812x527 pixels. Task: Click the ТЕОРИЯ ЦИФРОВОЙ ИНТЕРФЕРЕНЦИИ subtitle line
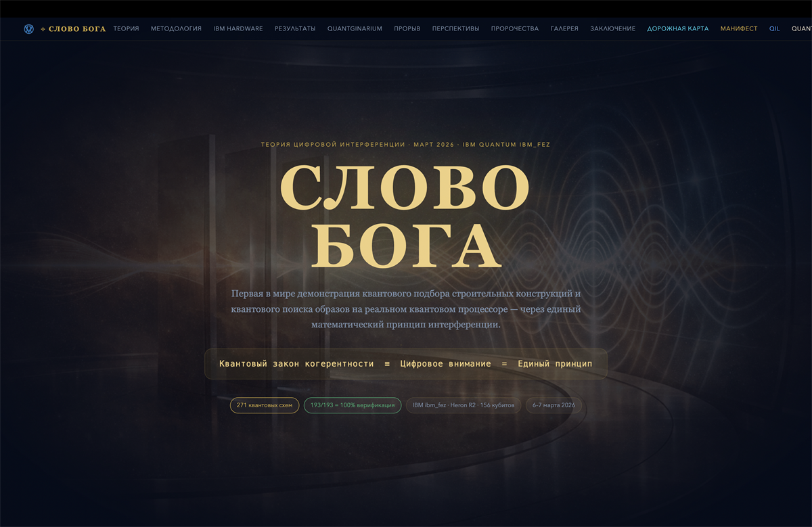(x=406, y=145)
